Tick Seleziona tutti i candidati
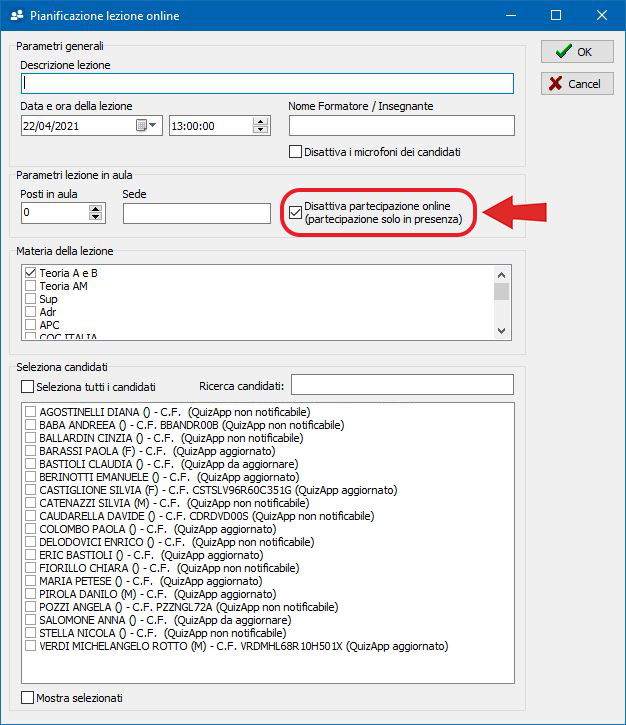This screenshot has height=725, width=626. click(x=27, y=386)
